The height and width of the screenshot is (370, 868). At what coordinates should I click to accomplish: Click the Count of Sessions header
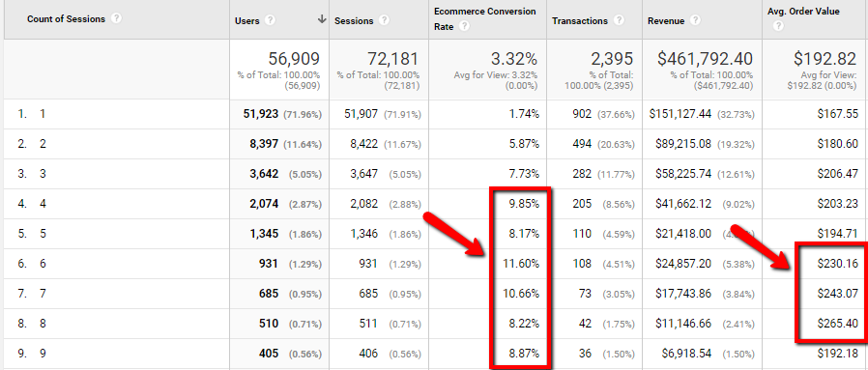tap(66, 18)
